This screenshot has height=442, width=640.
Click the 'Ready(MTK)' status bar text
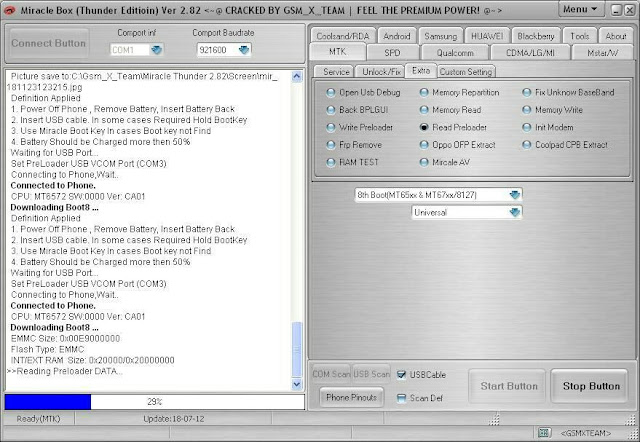[x=38, y=419]
